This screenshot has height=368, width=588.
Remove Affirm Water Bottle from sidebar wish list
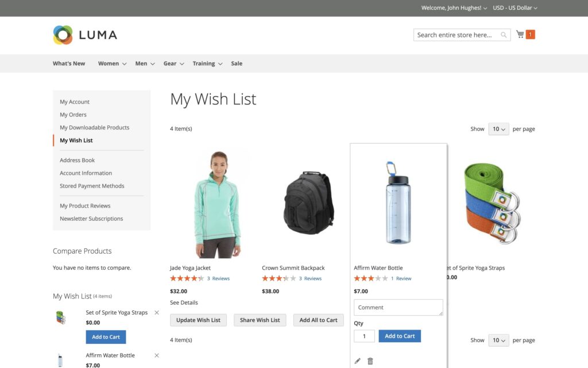157,355
